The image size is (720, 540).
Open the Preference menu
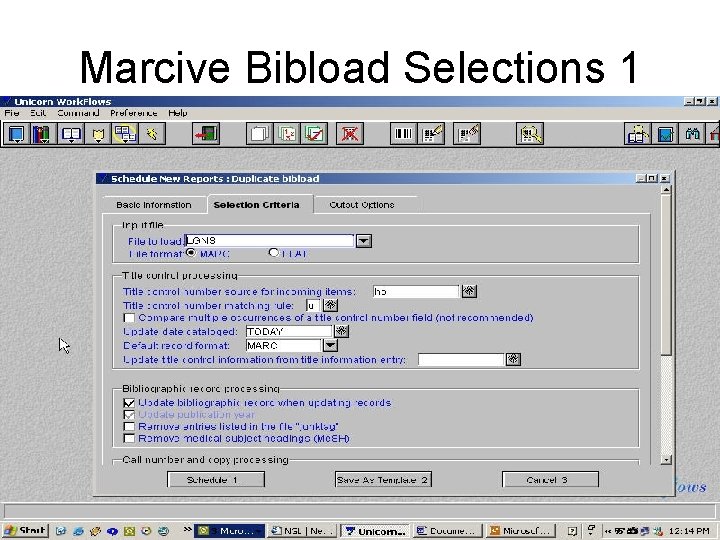134,113
